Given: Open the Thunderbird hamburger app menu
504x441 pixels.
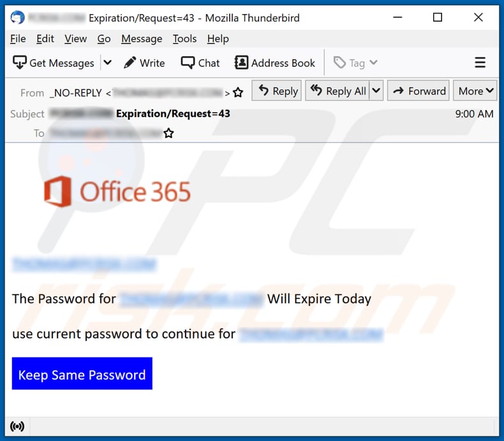Looking at the screenshot, I should tap(480, 62).
